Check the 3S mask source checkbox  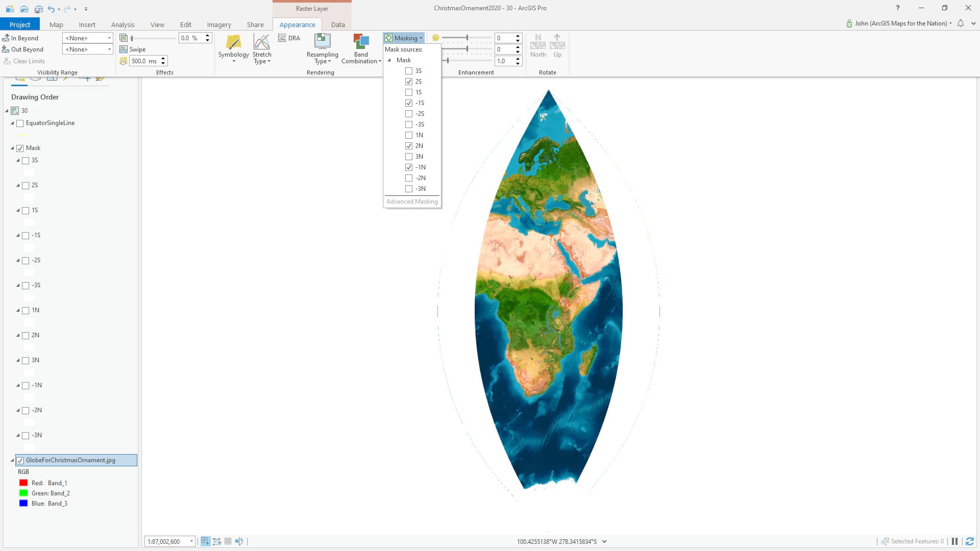click(409, 71)
